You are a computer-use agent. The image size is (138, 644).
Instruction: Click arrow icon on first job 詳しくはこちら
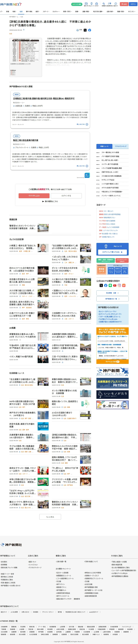pyautogui.click(x=87, y=124)
